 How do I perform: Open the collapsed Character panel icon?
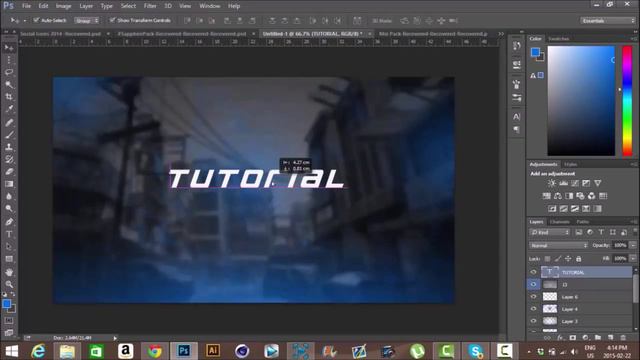coord(516,117)
